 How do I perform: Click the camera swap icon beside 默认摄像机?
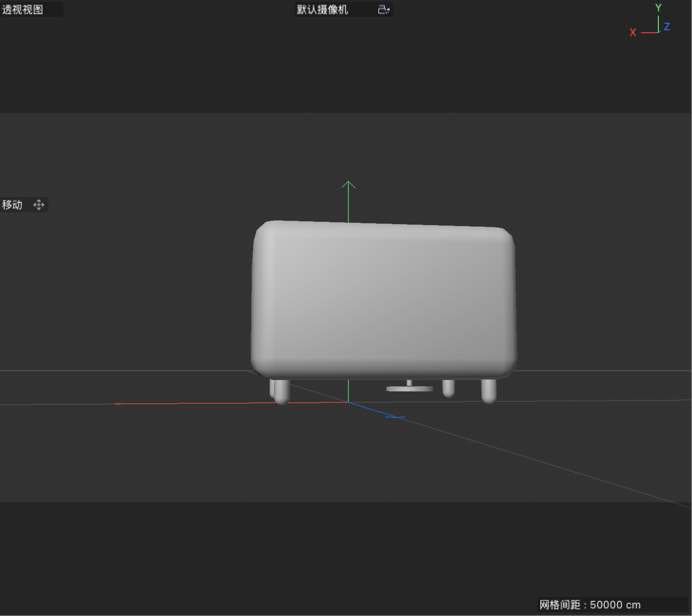pos(383,9)
